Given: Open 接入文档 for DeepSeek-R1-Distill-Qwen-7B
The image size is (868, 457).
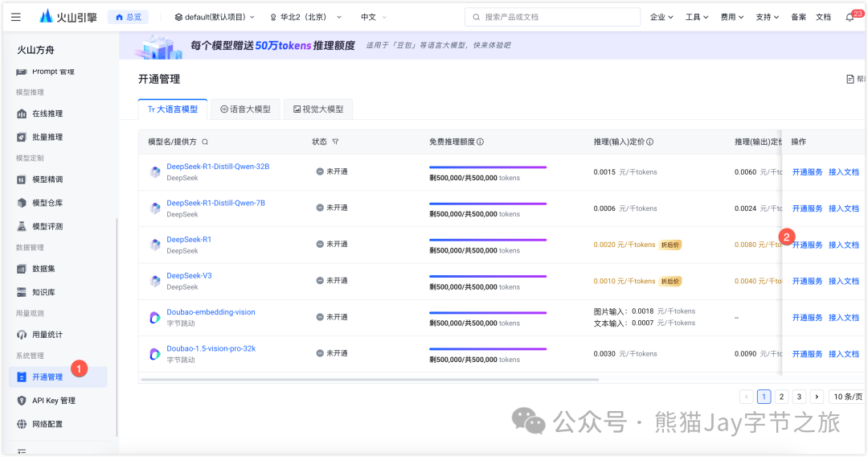Looking at the screenshot, I should 844,208.
